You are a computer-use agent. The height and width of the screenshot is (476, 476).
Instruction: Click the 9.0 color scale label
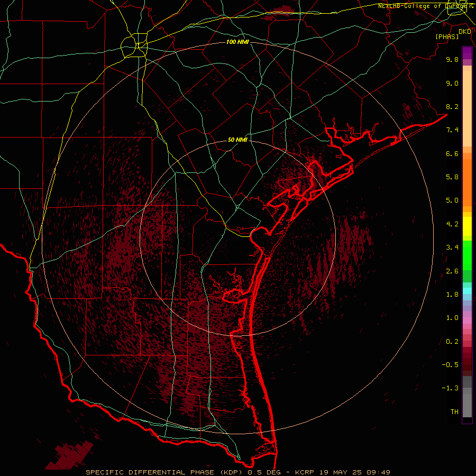pos(452,83)
